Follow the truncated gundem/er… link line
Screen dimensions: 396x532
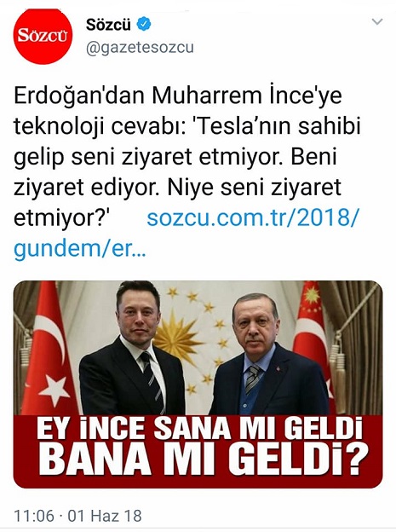point(80,249)
